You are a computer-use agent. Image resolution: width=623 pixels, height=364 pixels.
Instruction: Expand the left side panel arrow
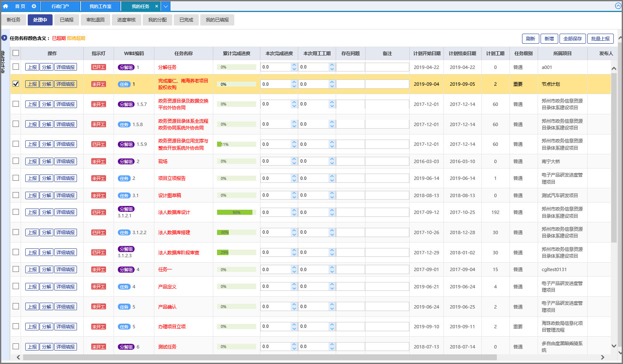coord(4,38)
